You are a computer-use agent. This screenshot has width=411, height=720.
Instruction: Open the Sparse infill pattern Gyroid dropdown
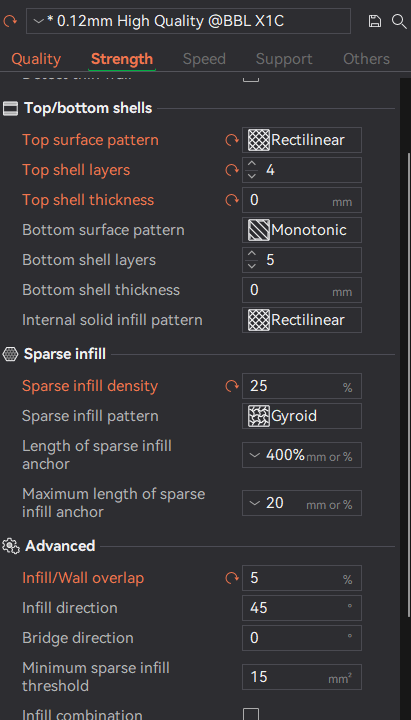point(302,416)
